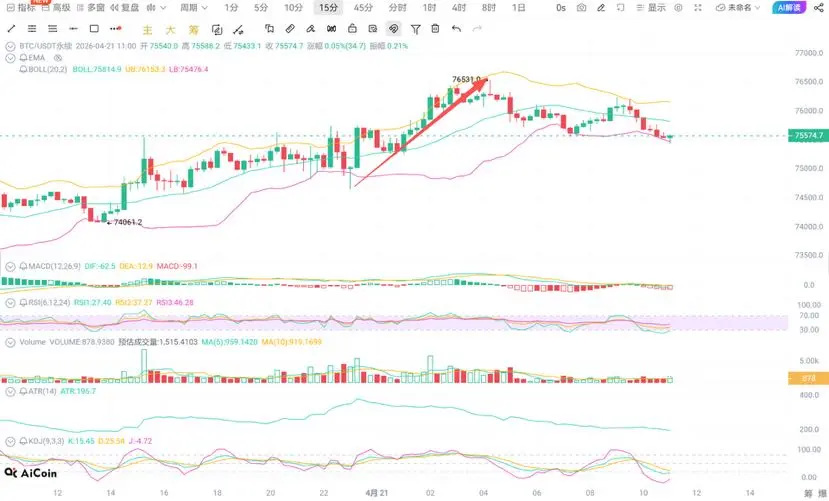This screenshot has height=501, width=829.
Task: Collapse the EMA indicator row chevron
Action: (x=10, y=58)
